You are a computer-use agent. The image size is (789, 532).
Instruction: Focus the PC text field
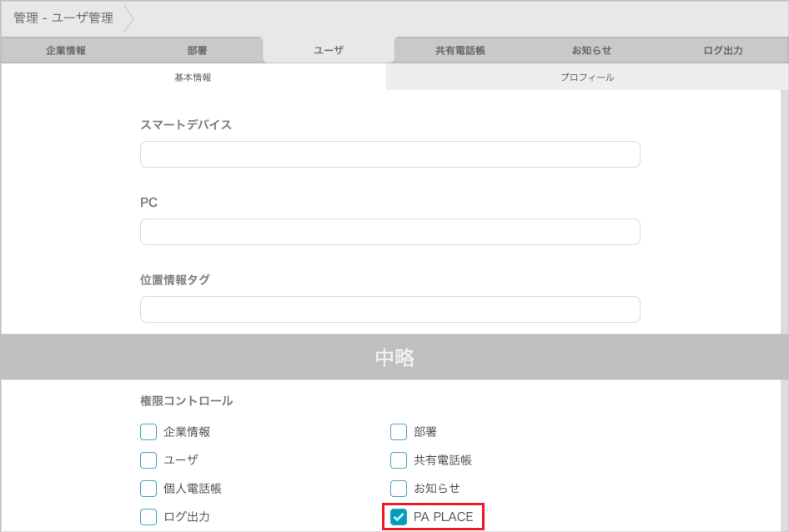(x=389, y=232)
